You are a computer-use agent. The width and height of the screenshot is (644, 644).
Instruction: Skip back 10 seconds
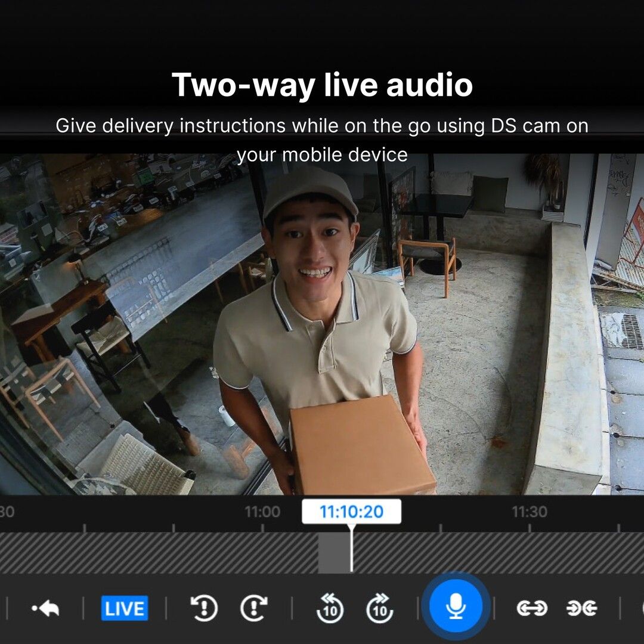point(330,608)
